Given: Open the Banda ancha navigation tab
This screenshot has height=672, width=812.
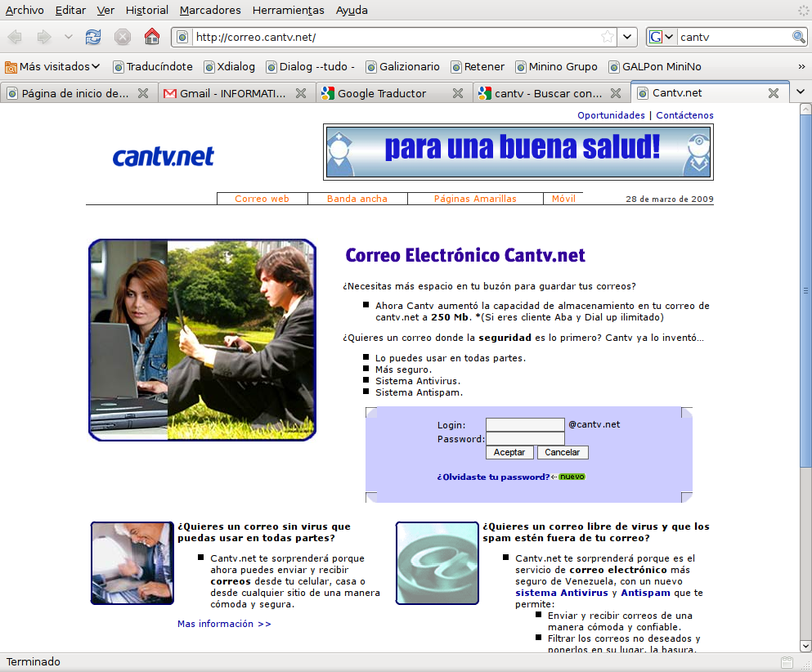Looking at the screenshot, I should (x=357, y=199).
